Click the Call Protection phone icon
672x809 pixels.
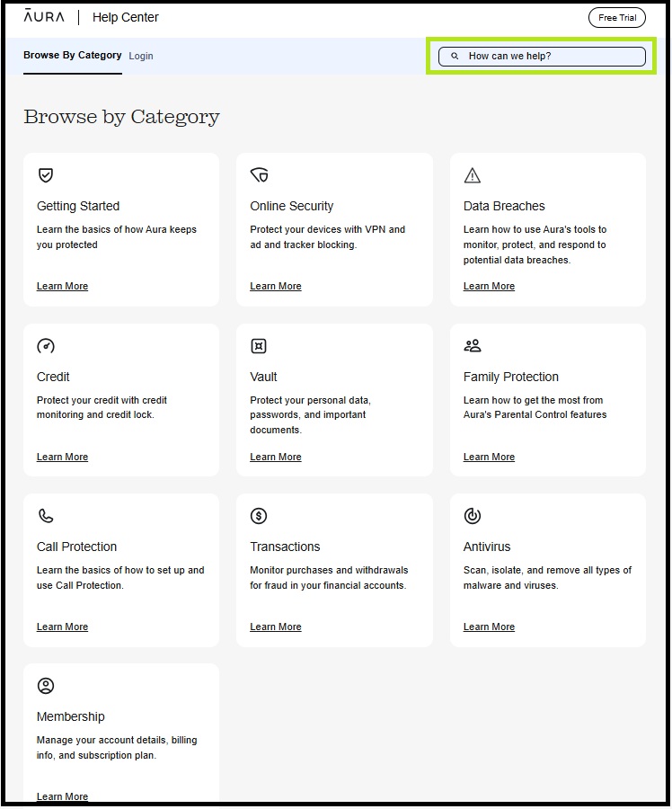tap(46, 516)
